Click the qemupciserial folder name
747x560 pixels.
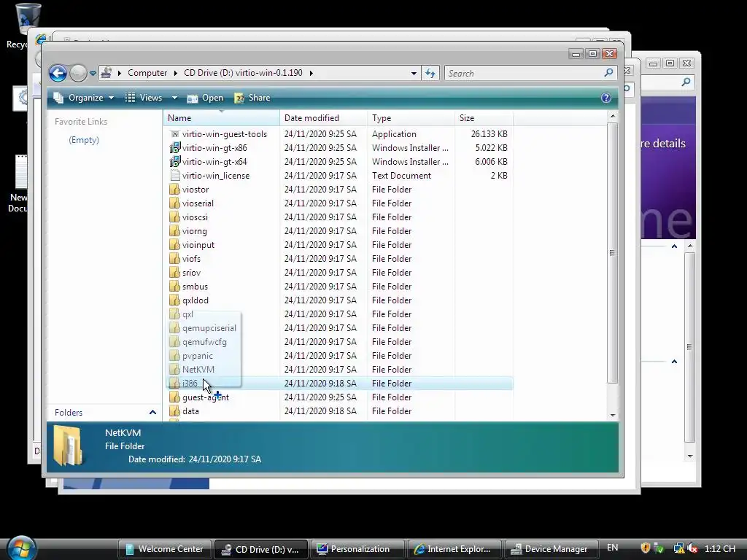point(209,328)
